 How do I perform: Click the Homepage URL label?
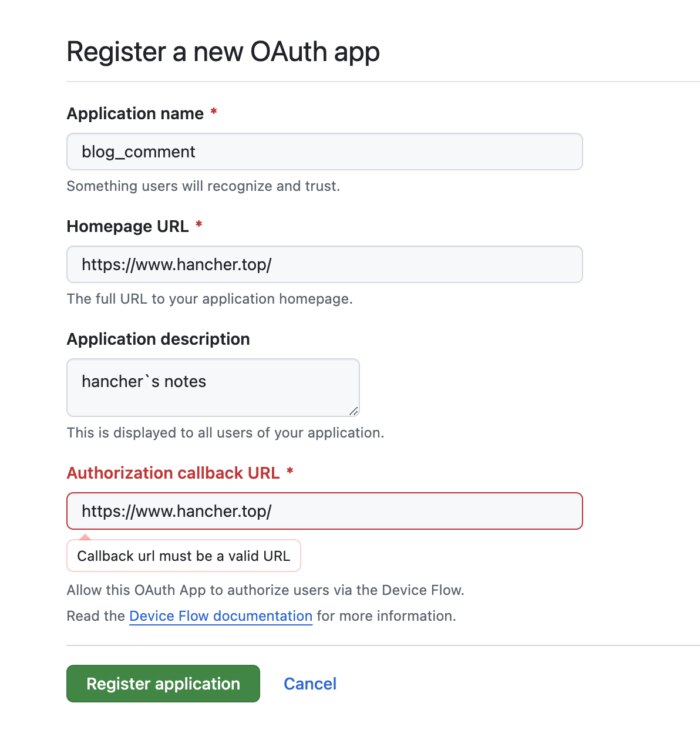point(128,226)
